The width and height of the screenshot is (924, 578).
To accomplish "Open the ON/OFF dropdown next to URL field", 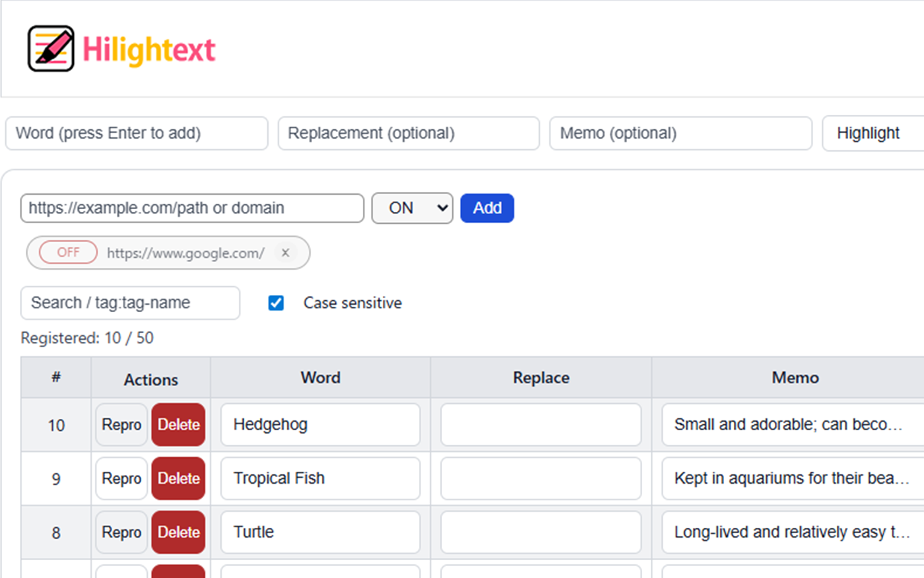I will pyautogui.click(x=412, y=208).
